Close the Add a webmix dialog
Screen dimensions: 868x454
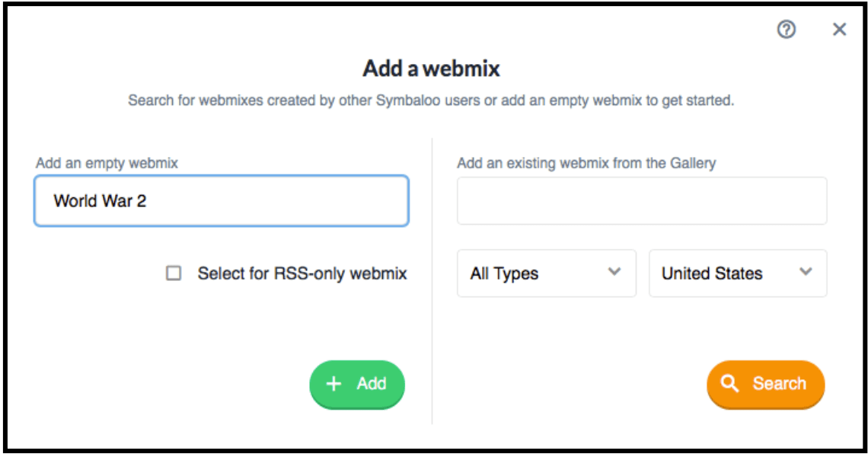point(839,30)
